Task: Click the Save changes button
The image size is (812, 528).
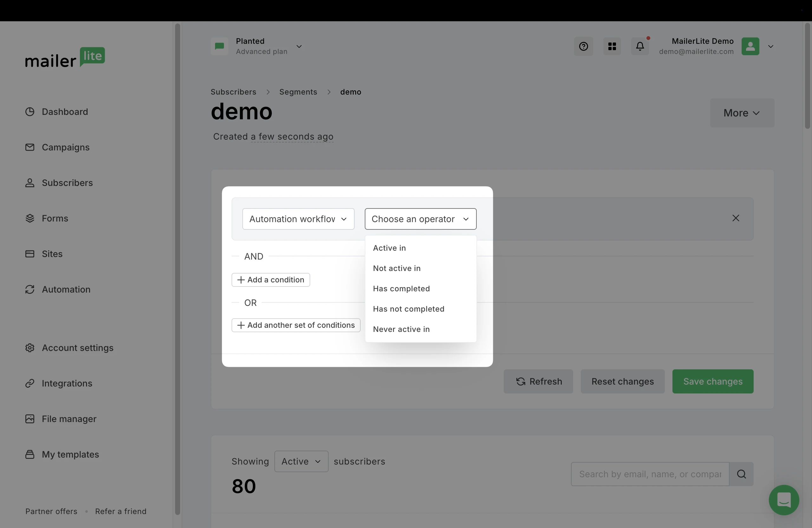Action: pyautogui.click(x=712, y=382)
